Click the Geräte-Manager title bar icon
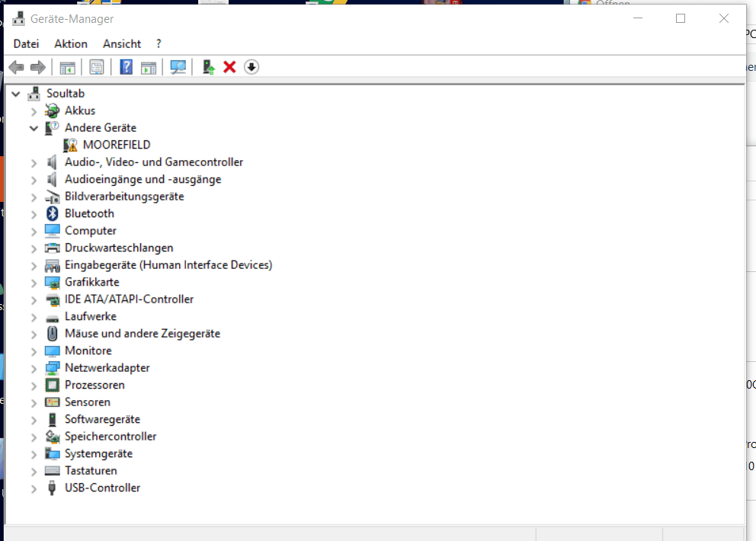This screenshot has width=756, height=541. pyautogui.click(x=19, y=19)
